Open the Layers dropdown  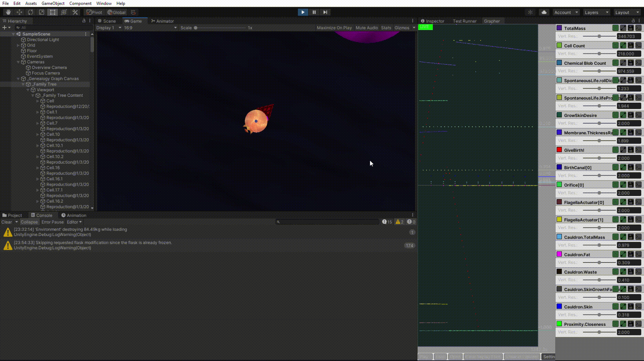(596, 12)
